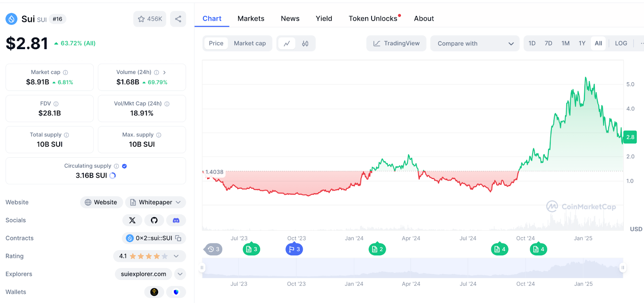This screenshot has width=644, height=303.
Task: Select 1D time range
Action: (x=532, y=44)
